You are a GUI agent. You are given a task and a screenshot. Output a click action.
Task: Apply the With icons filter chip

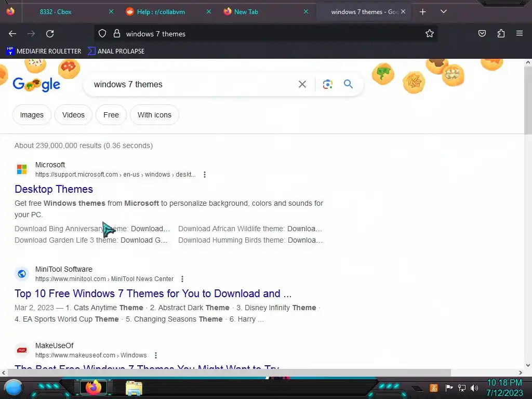154,115
